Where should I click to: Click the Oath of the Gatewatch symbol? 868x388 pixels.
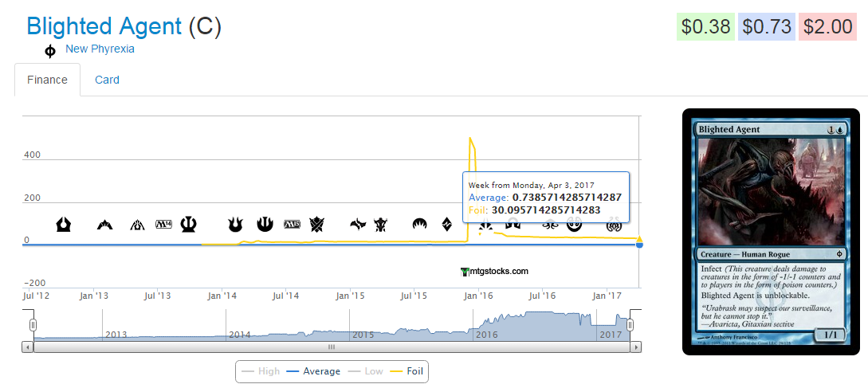486,225
